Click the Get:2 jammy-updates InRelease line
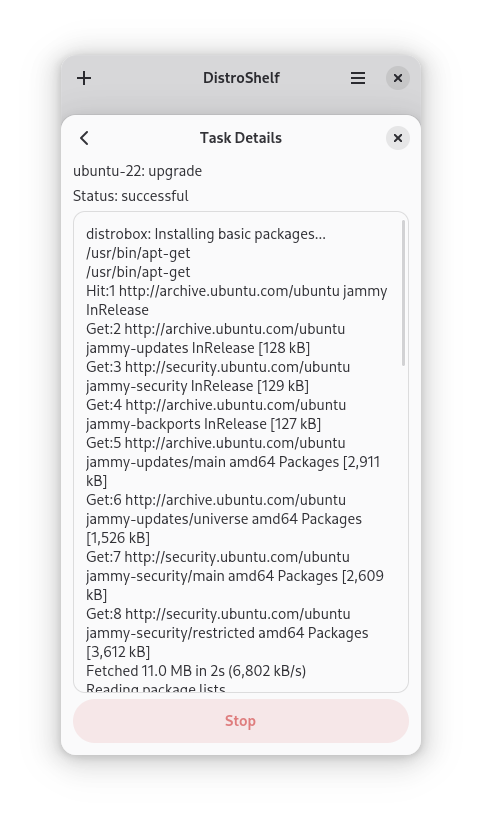Screen dimensions: 482x822 point(216,338)
